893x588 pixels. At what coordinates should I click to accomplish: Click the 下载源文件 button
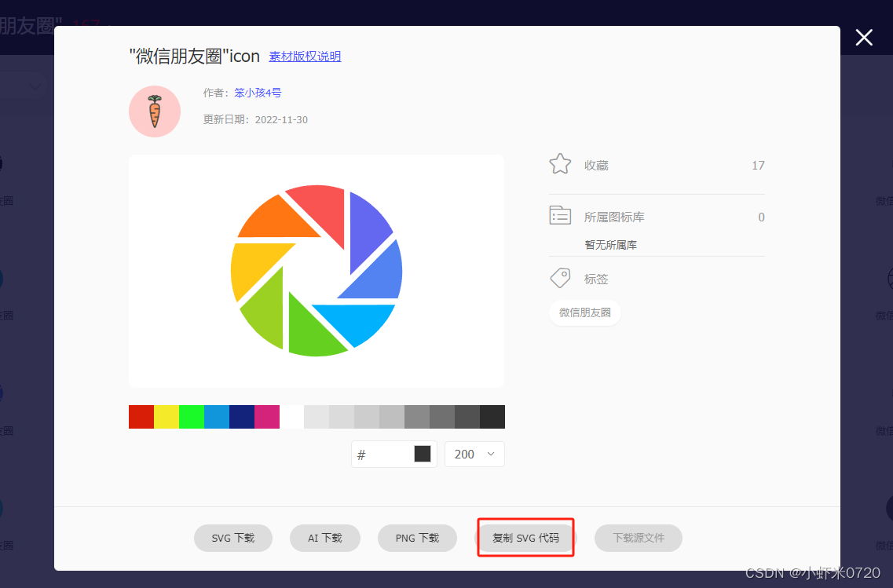tap(639, 538)
